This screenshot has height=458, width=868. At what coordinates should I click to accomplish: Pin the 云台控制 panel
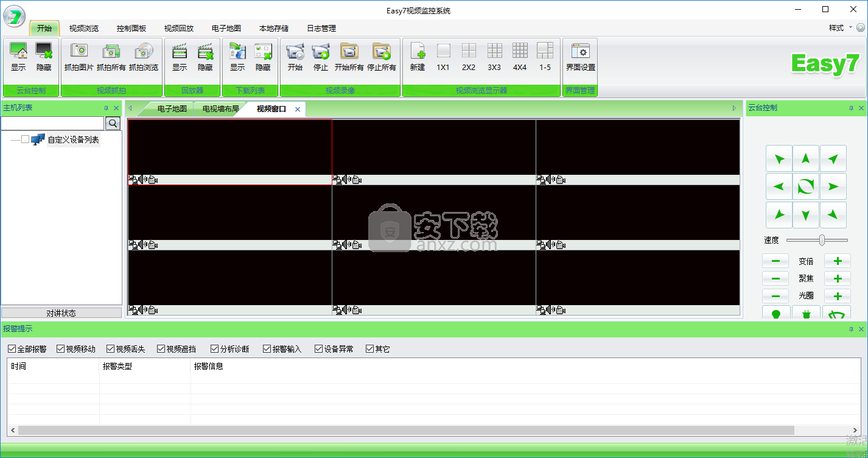(x=851, y=108)
